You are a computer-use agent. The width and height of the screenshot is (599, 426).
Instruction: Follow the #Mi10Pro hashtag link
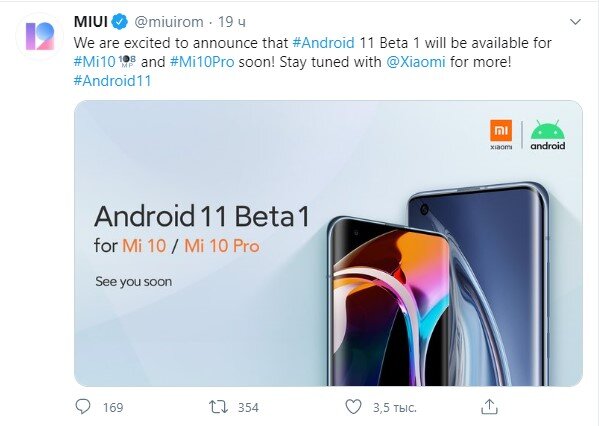point(202,62)
